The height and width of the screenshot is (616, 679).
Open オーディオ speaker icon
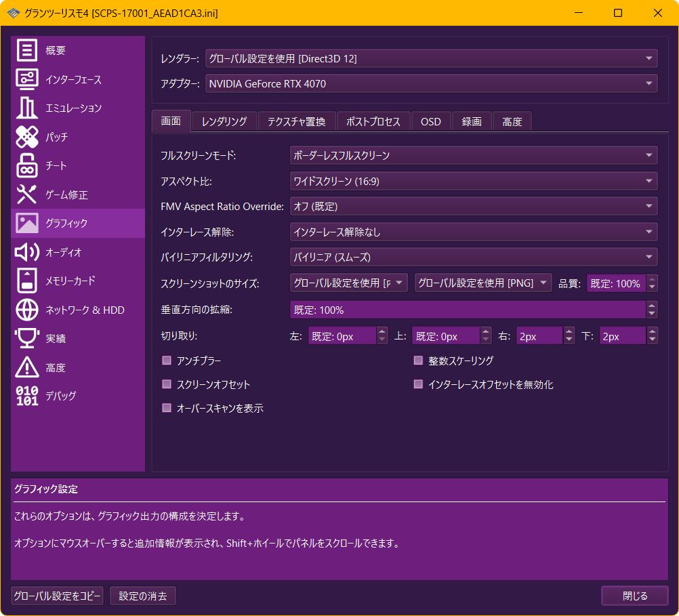pyautogui.click(x=27, y=252)
